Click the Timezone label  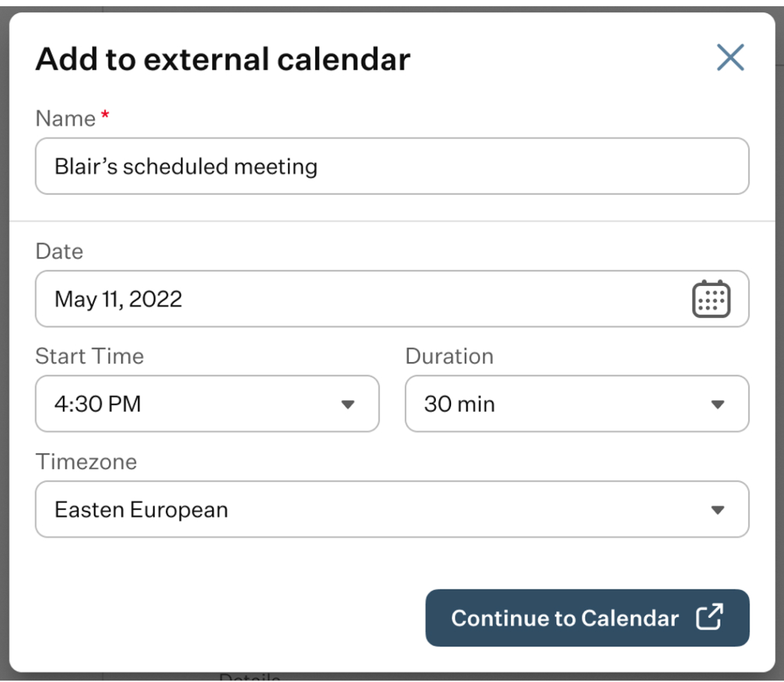coord(86,462)
